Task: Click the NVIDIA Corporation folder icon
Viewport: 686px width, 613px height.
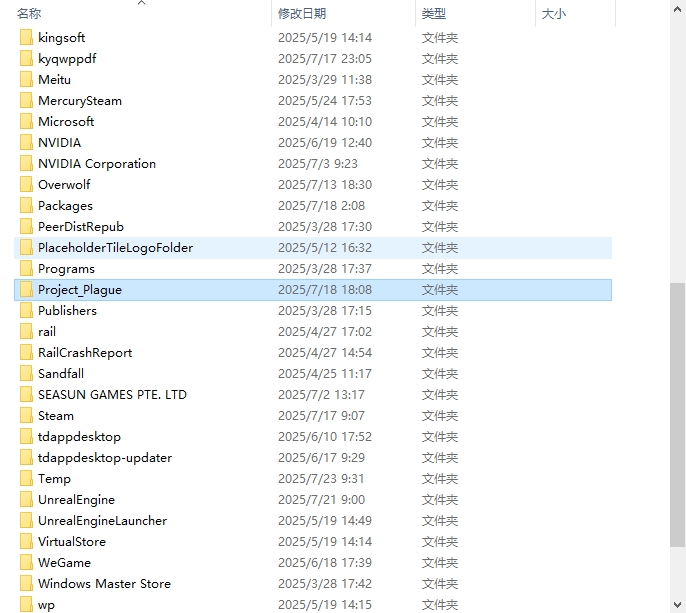Action: point(26,164)
